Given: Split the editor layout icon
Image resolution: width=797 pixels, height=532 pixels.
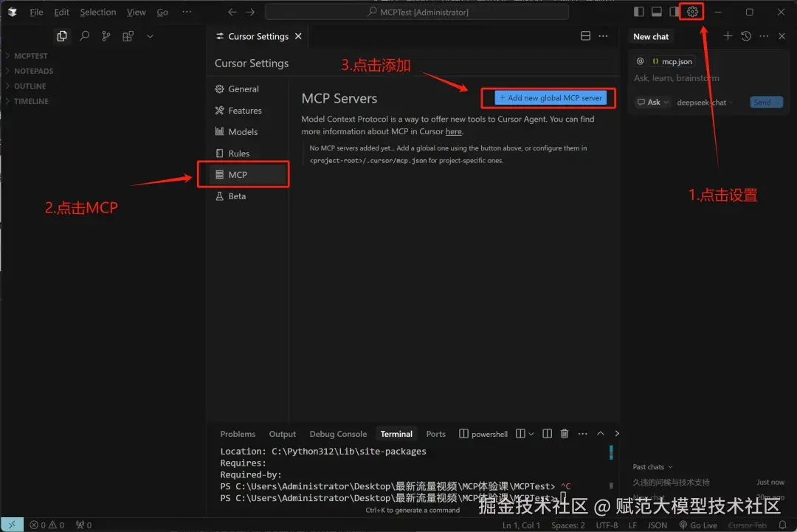Looking at the screenshot, I should click(585, 35).
